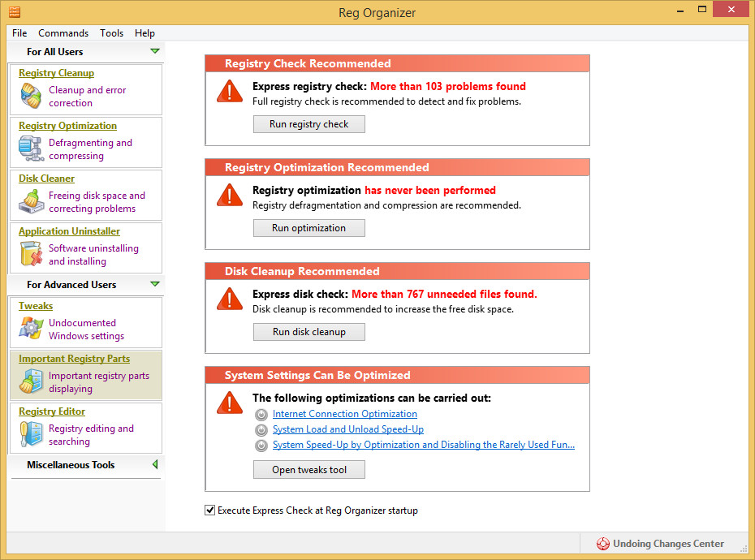755x560 pixels.
Task: Click the Application Uninstaller icon
Action: (x=31, y=255)
